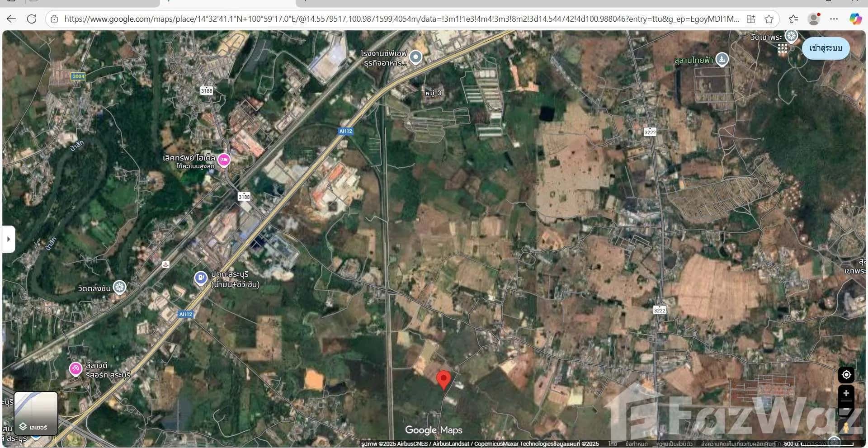868x448 pixels.
Task: Select the วัดเขาพระ temple marker
Action: (x=790, y=36)
